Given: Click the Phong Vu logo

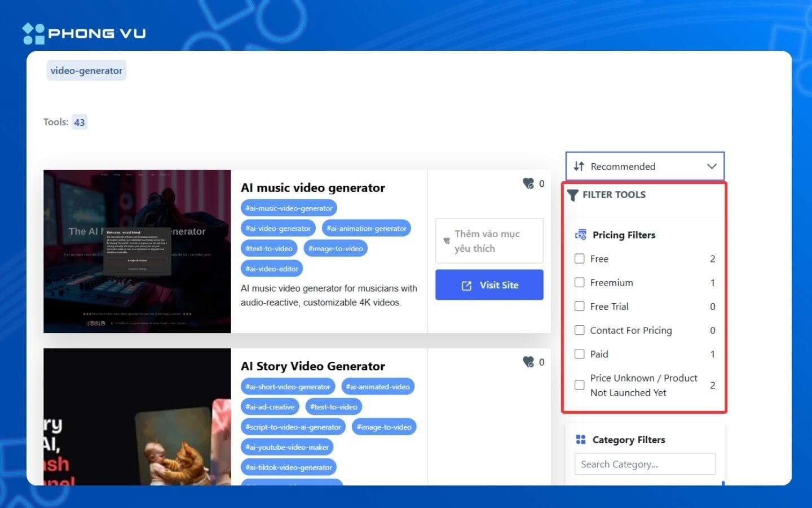Looking at the screenshot, I should coord(84,33).
